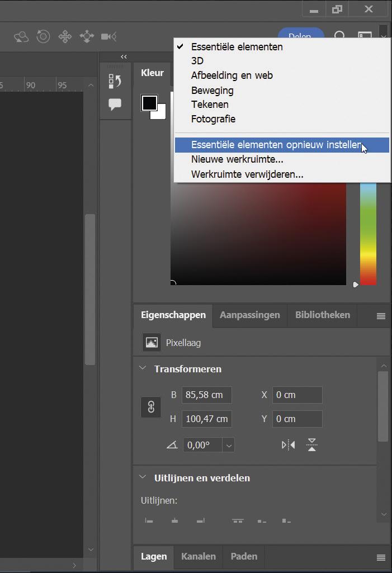
Task: Open the Lagen tab
Action: [x=154, y=557]
